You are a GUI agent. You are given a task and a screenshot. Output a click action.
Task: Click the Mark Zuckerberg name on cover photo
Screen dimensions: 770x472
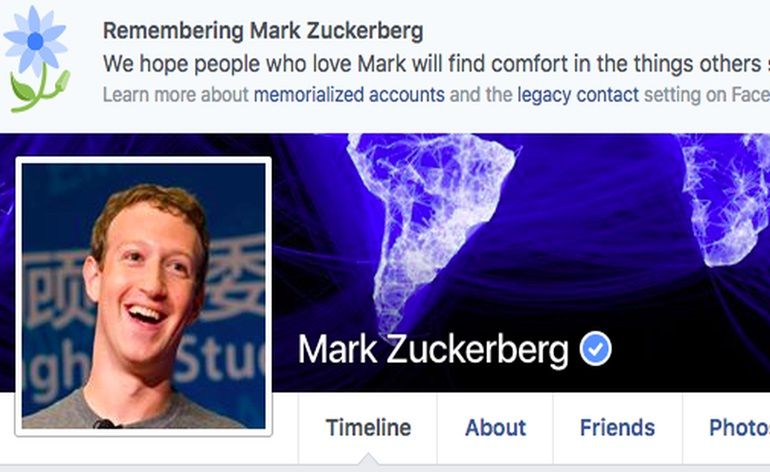coord(433,350)
